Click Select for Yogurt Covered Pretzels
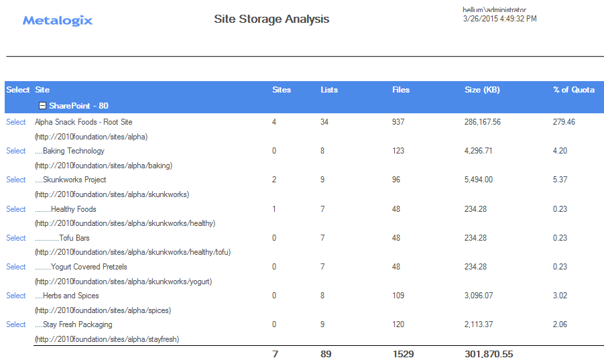 coord(16,267)
